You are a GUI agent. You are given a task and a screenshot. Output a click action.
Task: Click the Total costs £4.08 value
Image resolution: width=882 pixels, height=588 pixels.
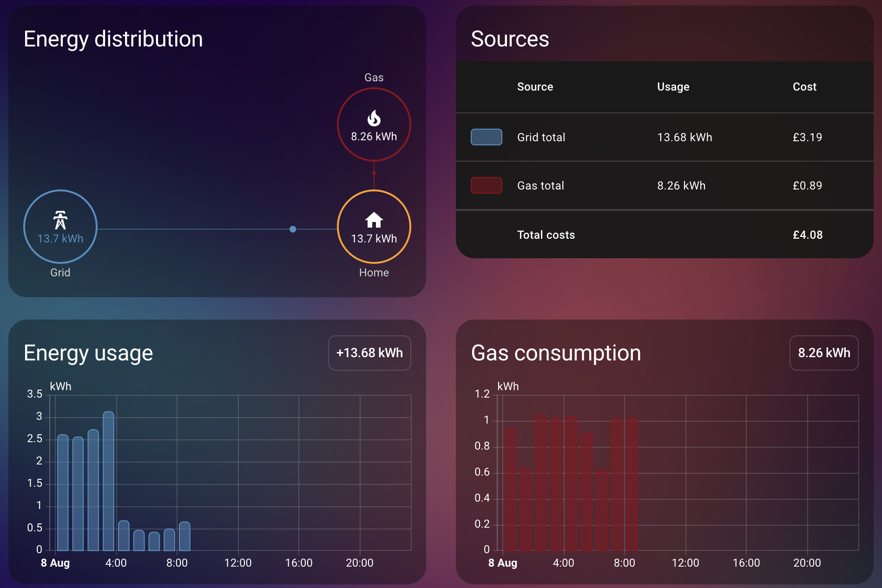point(808,235)
